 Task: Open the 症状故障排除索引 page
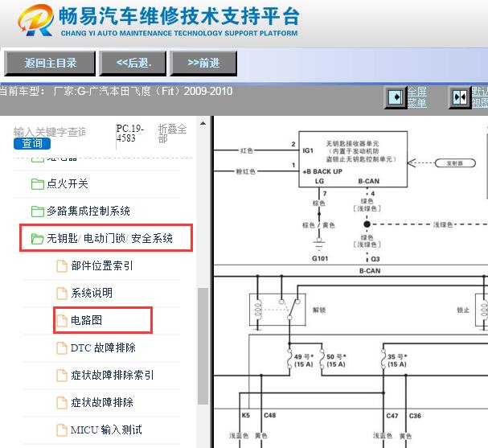click(112, 375)
